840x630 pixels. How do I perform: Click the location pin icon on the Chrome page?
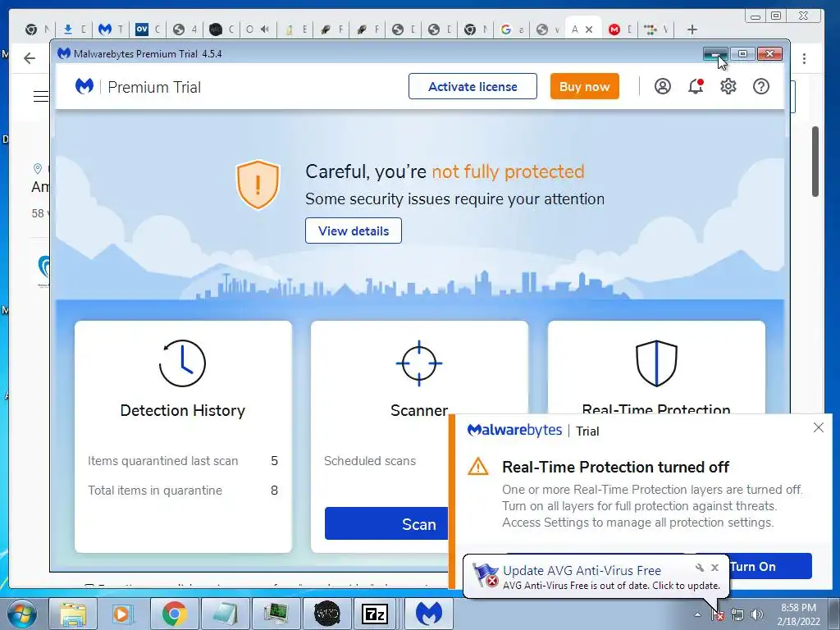(38, 169)
